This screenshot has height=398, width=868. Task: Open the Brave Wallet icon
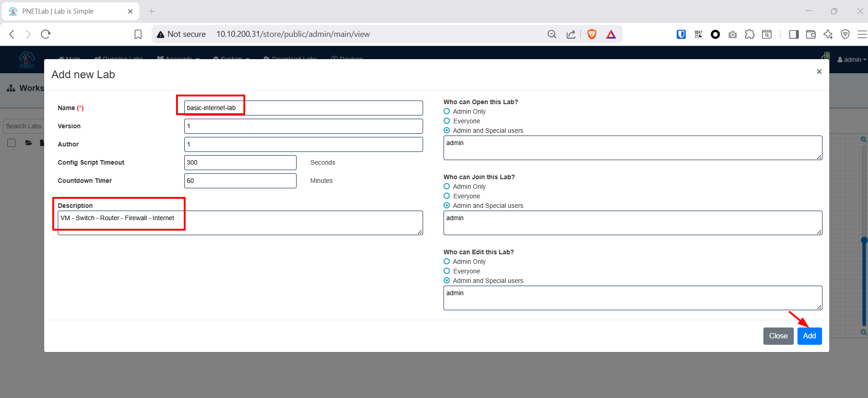pyautogui.click(x=811, y=34)
